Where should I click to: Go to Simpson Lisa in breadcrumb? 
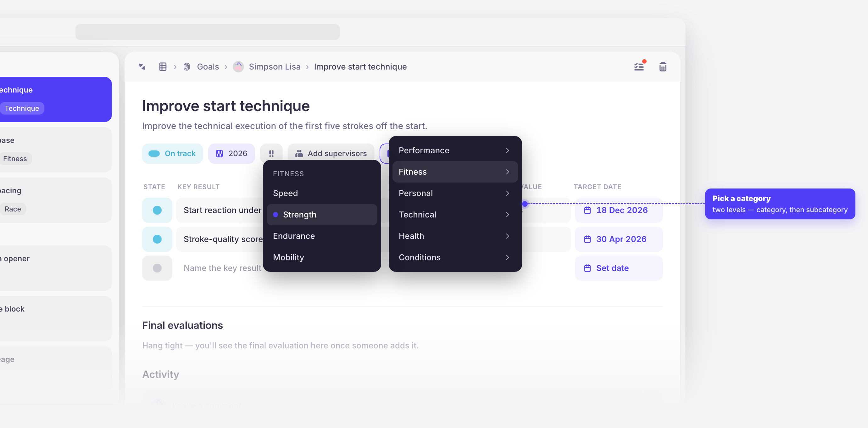point(275,67)
